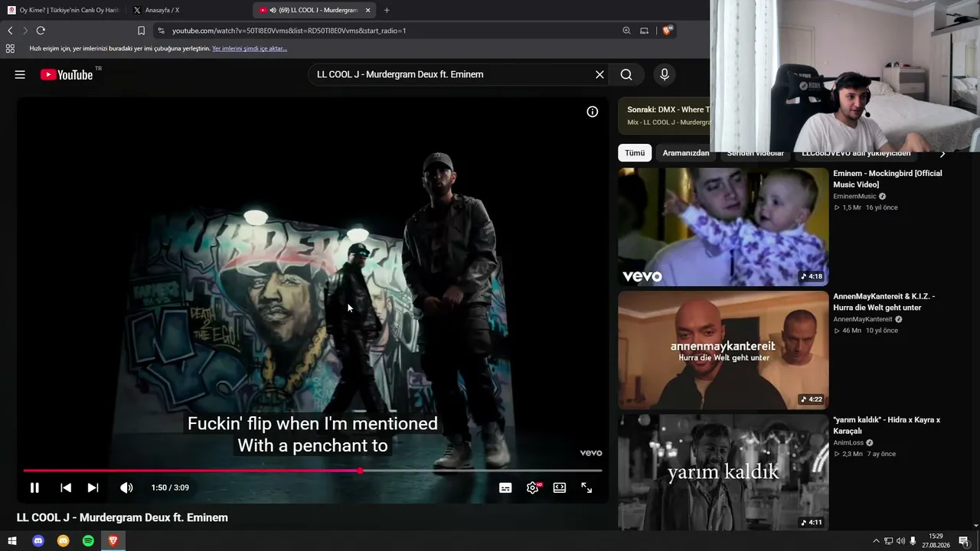Select the 'Tümü' filter chip
Viewport: 980px width, 551px height.
[x=635, y=153]
